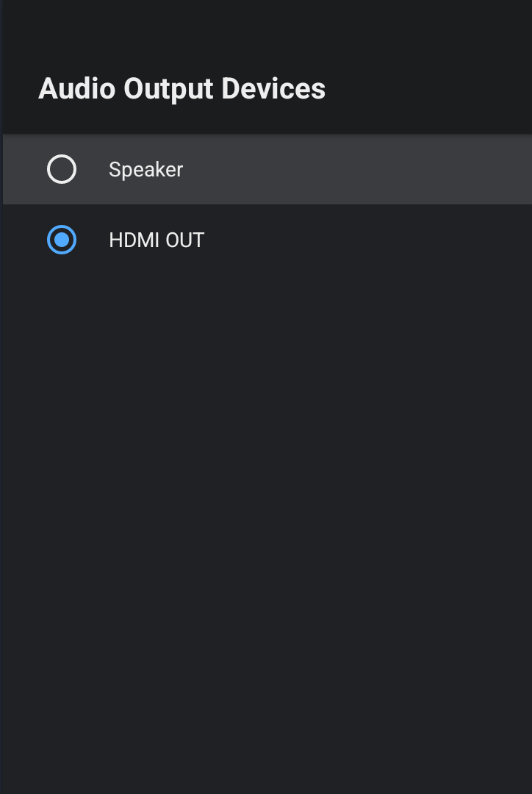Select the Speaker radio button
This screenshot has width=532, height=794.
click(62, 170)
